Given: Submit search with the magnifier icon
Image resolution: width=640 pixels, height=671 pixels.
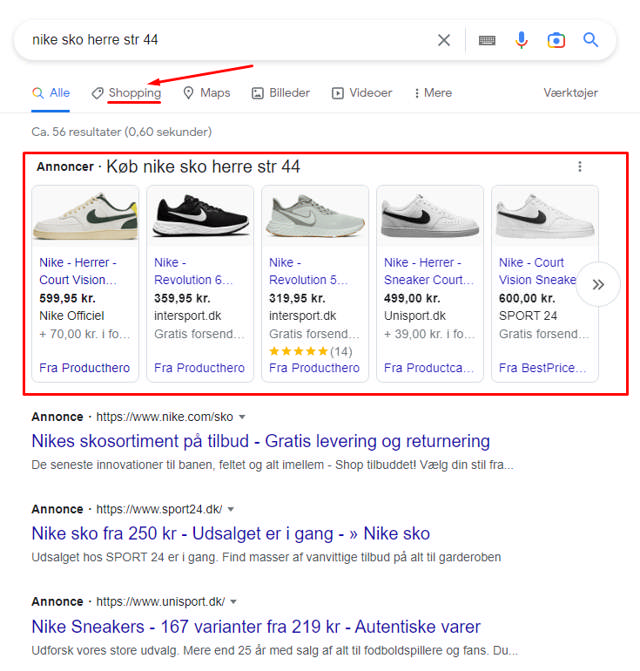Looking at the screenshot, I should pyautogui.click(x=591, y=40).
